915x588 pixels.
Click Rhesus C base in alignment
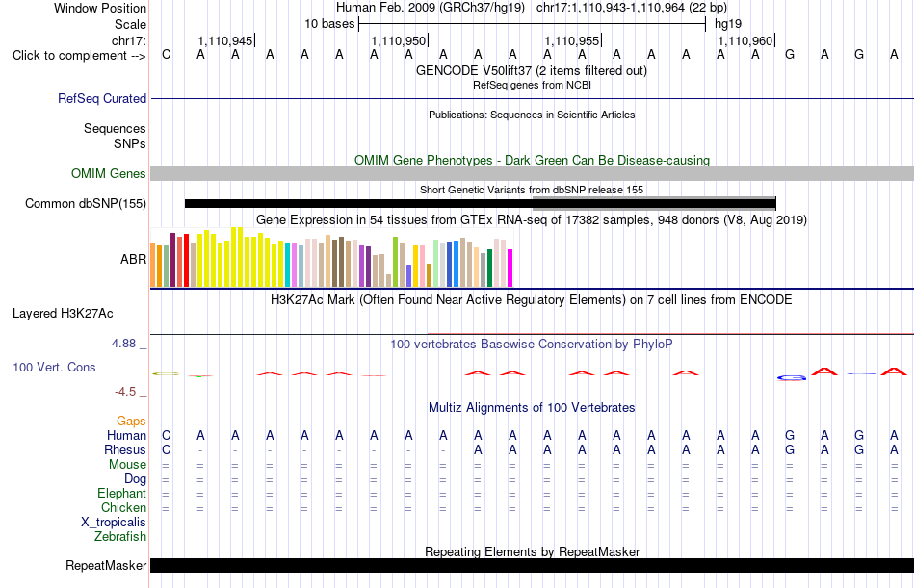pos(167,450)
